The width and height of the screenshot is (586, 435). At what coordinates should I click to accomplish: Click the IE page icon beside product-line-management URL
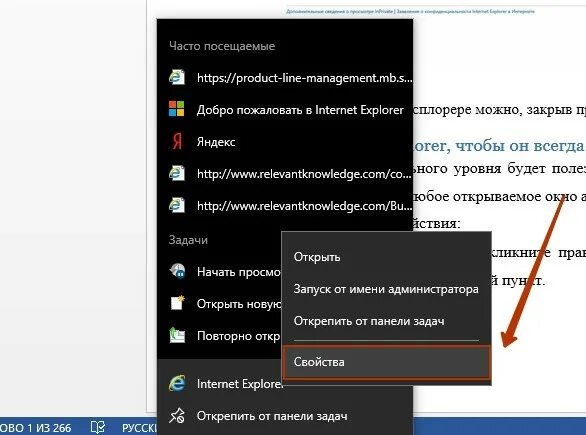pos(177,77)
